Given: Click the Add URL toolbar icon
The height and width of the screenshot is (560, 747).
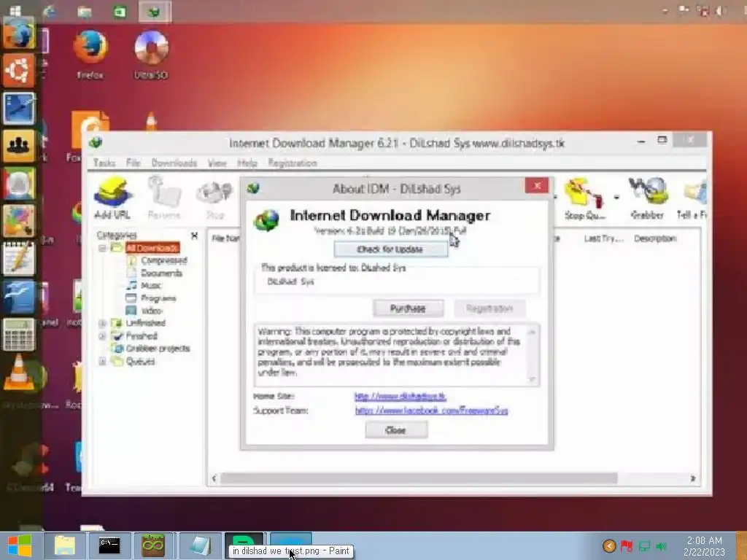Looking at the screenshot, I should [x=112, y=198].
